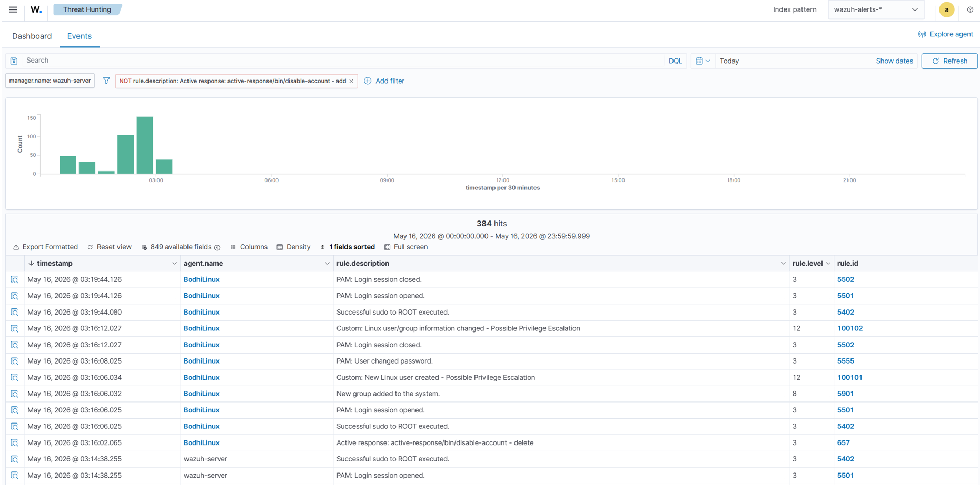Viewport: 980px width, 493px height.
Task: Inspect document details for first event row
Action: click(x=15, y=280)
